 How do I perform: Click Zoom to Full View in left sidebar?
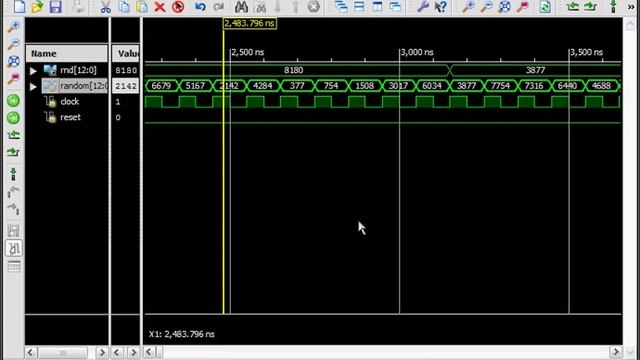[13, 61]
